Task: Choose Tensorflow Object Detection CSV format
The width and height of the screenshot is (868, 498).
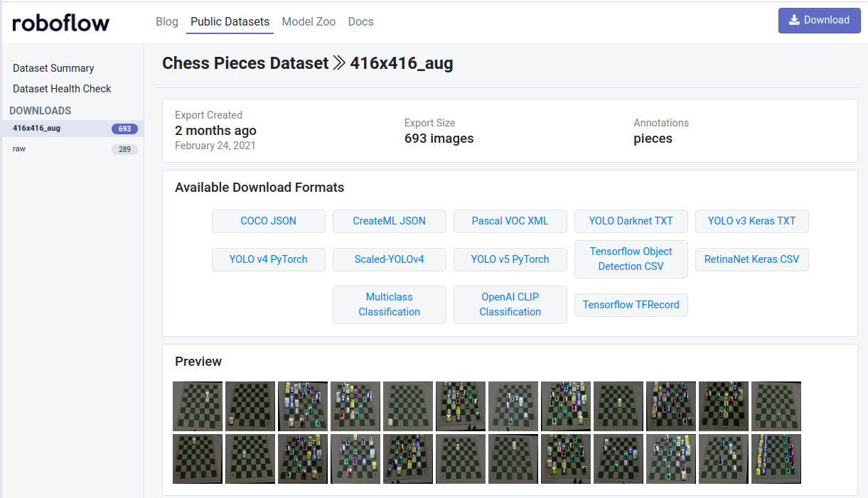Action: click(631, 259)
